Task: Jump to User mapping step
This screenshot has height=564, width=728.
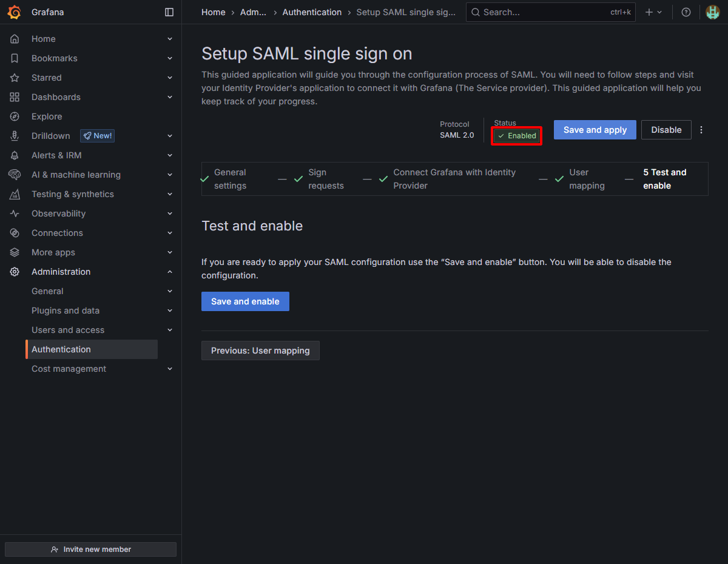Action: [x=586, y=179]
